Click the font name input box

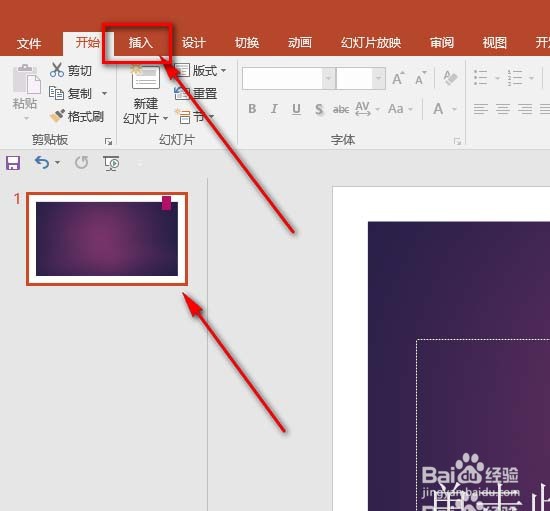tap(282, 79)
